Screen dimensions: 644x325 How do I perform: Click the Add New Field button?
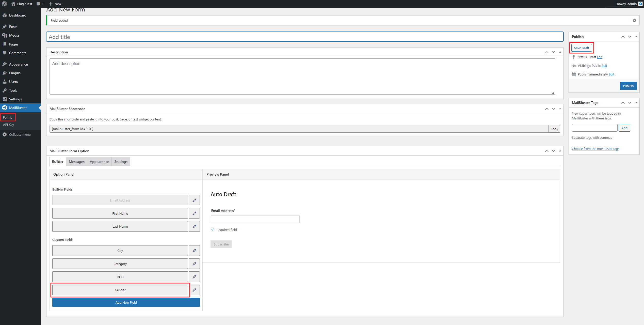[x=126, y=302]
